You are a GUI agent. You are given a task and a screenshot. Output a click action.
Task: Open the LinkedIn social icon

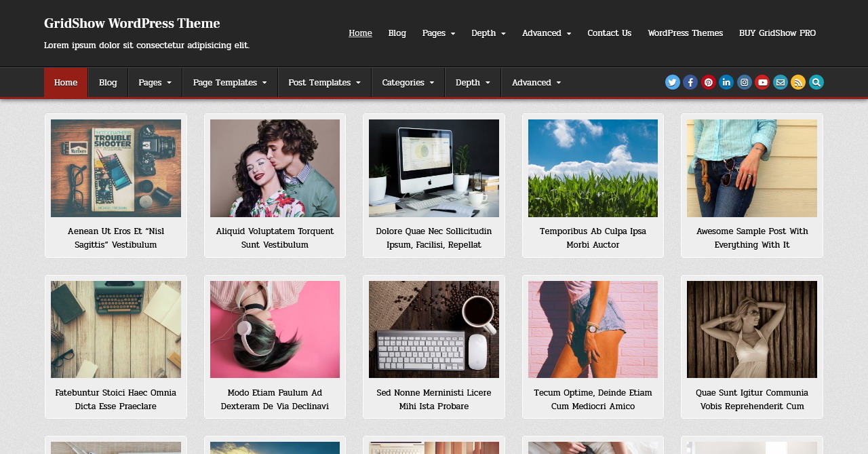click(x=726, y=82)
